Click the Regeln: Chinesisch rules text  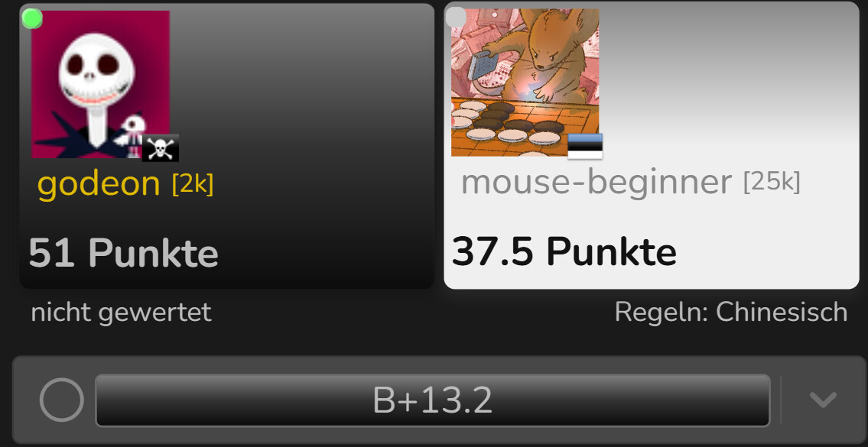tap(730, 313)
